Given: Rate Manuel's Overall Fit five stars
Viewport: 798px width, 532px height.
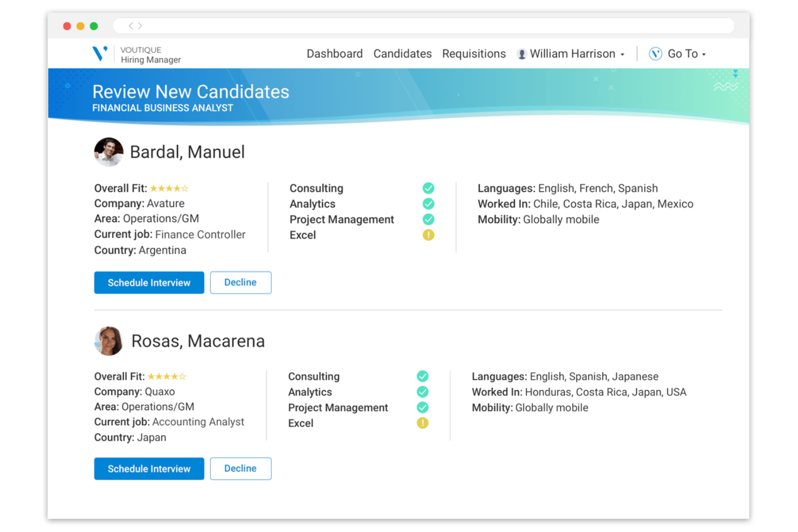Looking at the screenshot, I should pos(185,188).
